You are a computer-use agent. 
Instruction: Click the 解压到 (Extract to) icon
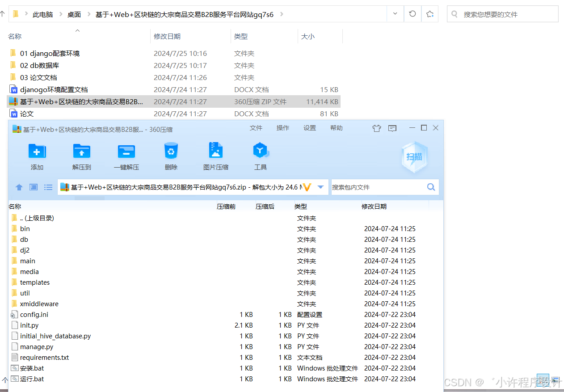coord(82,152)
